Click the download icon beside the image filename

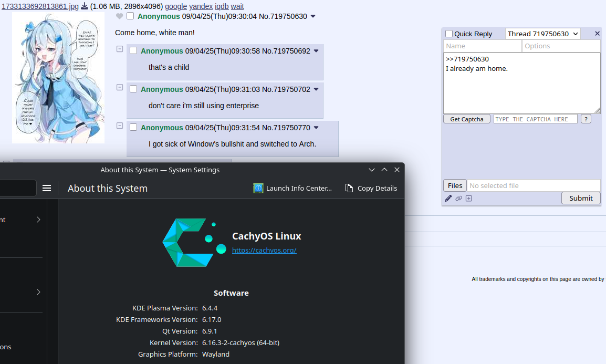coord(85,6)
